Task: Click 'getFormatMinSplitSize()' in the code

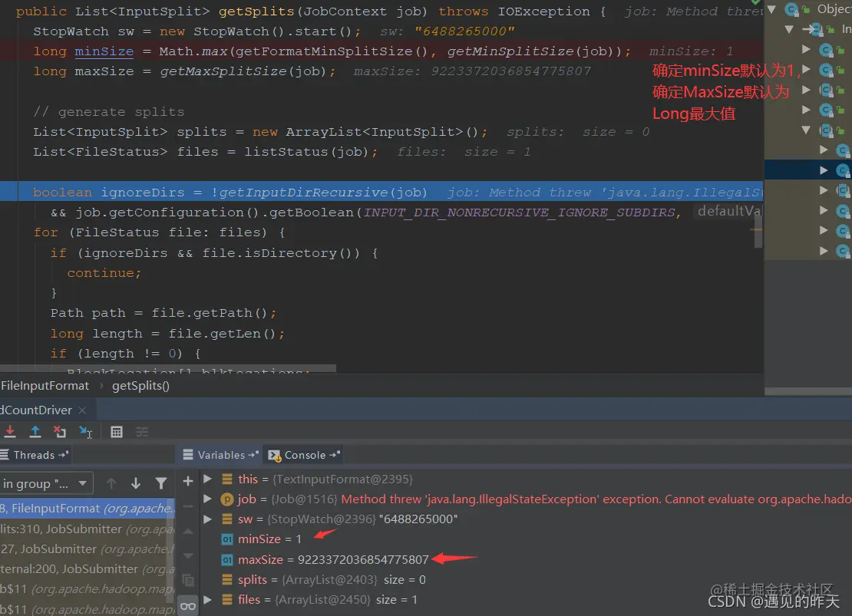Action: (332, 51)
